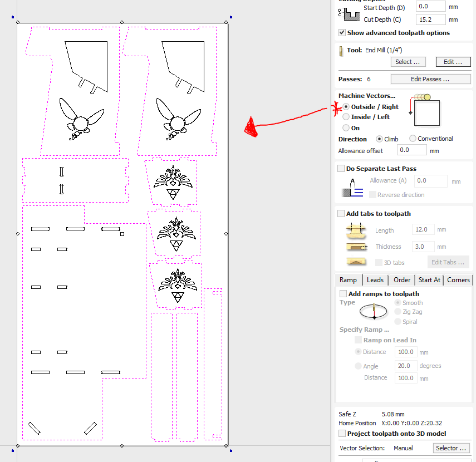The width and height of the screenshot is (476, 462).
Task: Click the cutting depth diagram icon
Action: [349, 14]
